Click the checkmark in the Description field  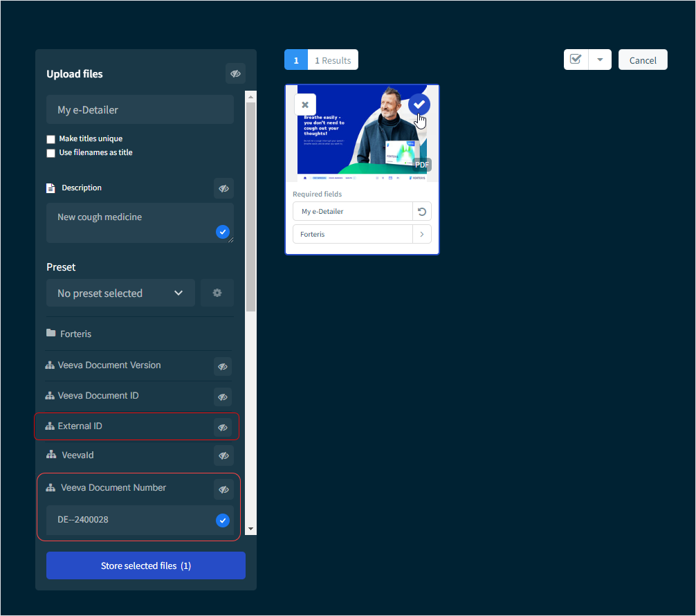[x=223, y=232]
